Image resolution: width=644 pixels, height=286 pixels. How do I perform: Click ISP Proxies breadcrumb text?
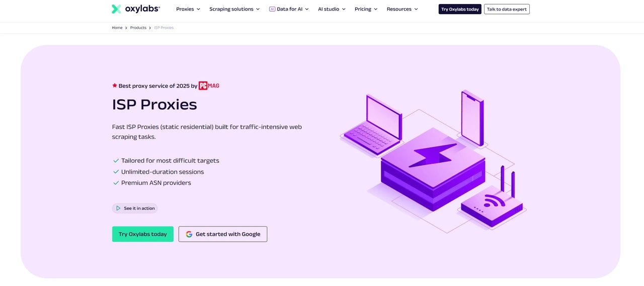[164, 28]
